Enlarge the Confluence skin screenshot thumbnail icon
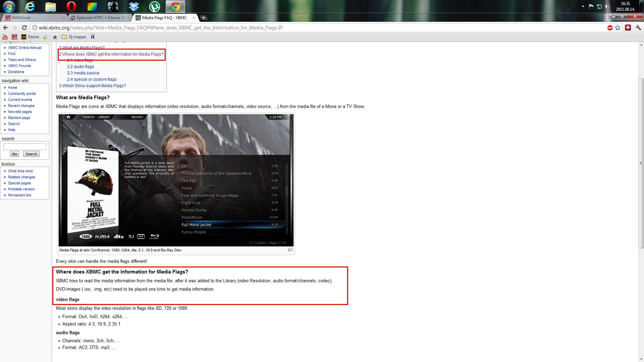The image size is (644, 362). (x=290, y=250)
